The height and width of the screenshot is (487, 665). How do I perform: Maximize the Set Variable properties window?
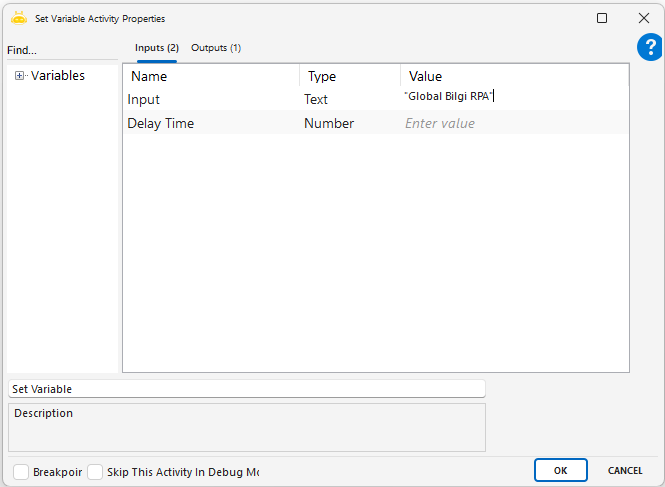tap(602, 18)
